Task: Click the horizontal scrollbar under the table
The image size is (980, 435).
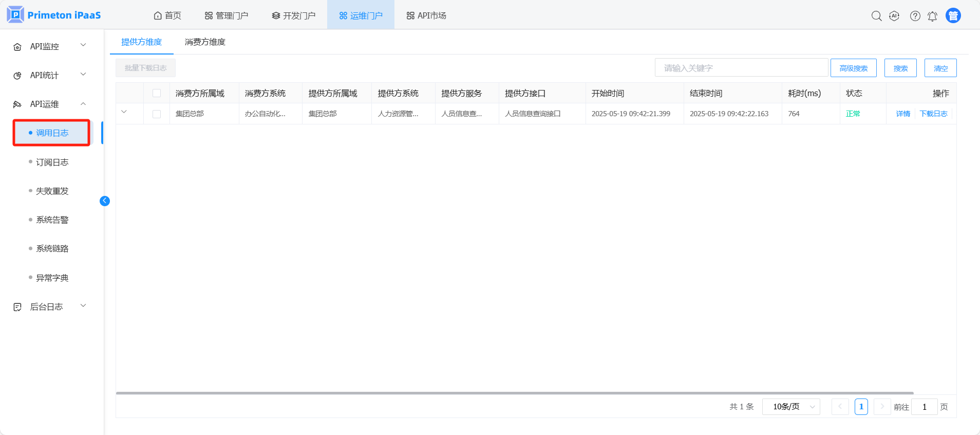Action: point(514,393)
